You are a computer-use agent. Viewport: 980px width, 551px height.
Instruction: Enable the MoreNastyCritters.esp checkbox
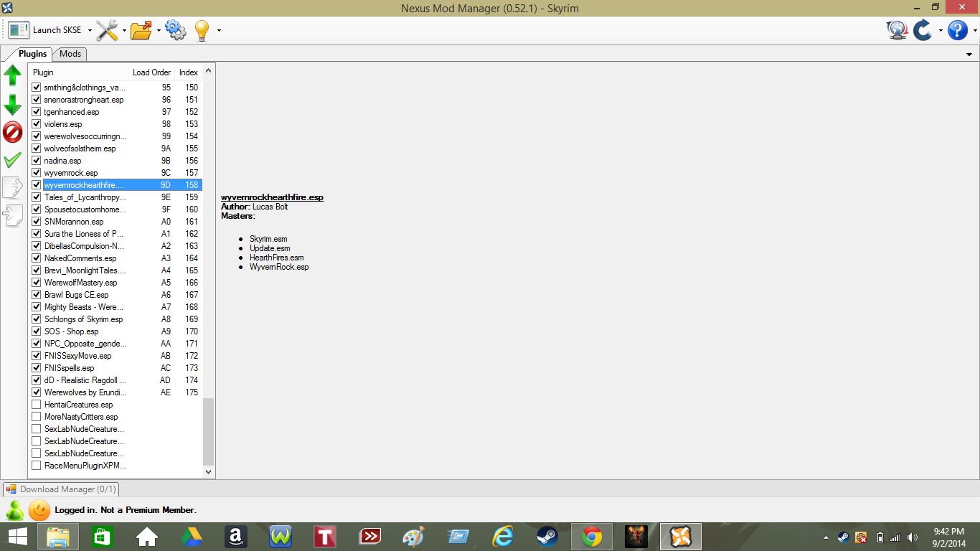coord(37,417)
